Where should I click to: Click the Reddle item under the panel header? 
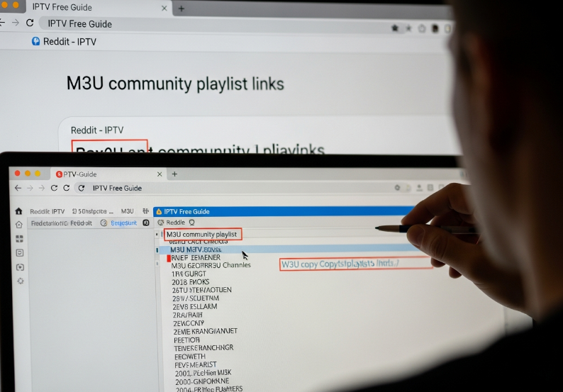[175, 223]
